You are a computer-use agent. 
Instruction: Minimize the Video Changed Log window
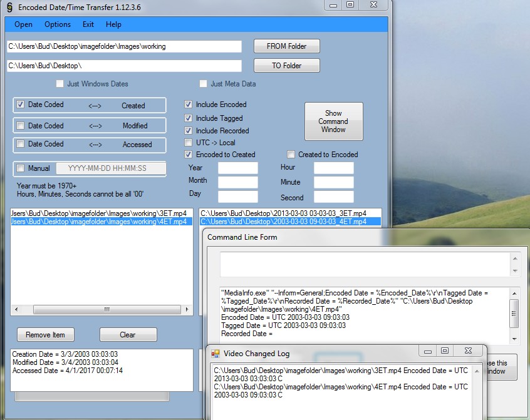pos(427,352)
